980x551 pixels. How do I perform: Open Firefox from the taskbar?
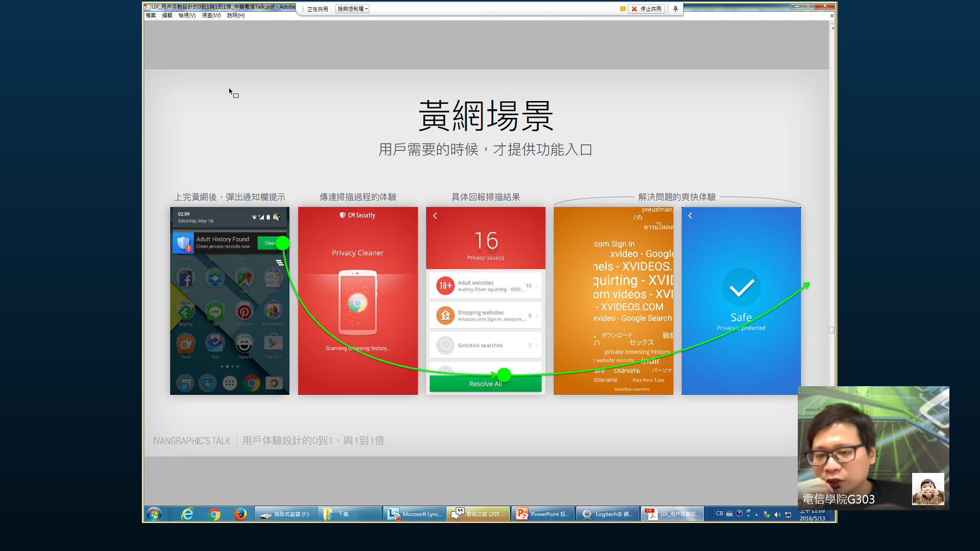(240, 514)
